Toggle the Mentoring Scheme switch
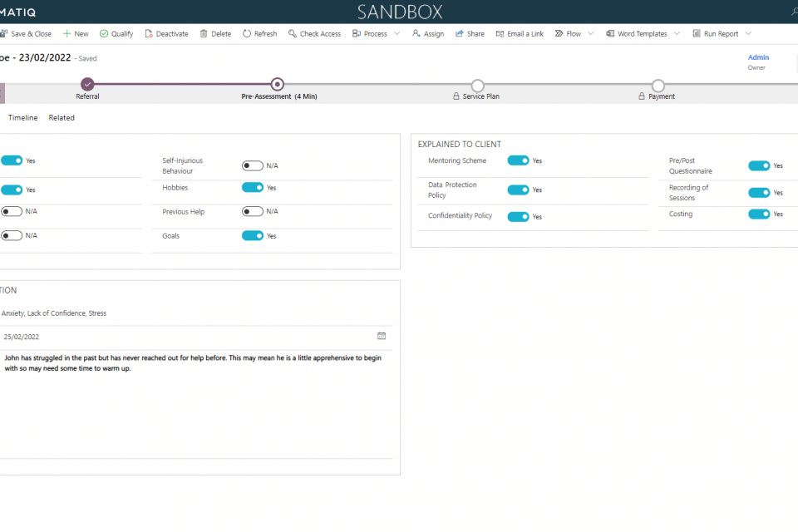This screenshot has height=532, width=798. [x=518, y=160]
